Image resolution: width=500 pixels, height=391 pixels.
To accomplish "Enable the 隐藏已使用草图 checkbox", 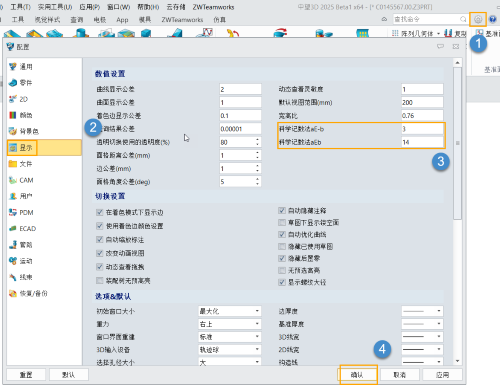I will (282, 246).
